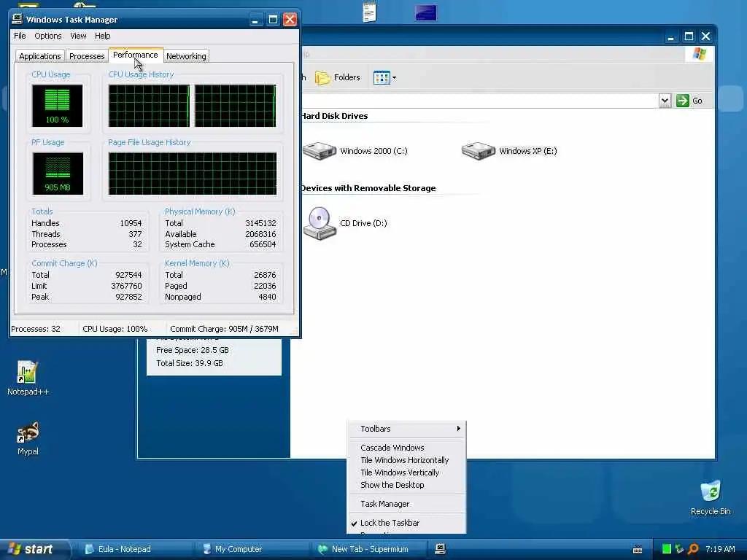Click the Commit Charge Limit 3767760
This screenshot has height=560, width=747.
126,286
